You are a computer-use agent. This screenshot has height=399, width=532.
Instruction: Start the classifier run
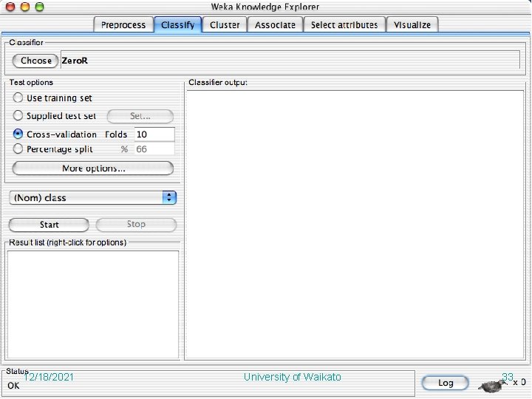pyautogui.click(x=49, y=225)
